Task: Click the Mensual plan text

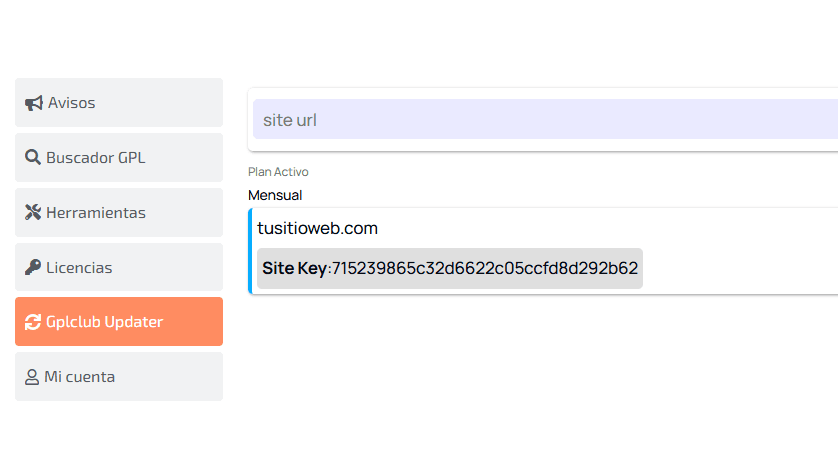Action: coord(275,195)
